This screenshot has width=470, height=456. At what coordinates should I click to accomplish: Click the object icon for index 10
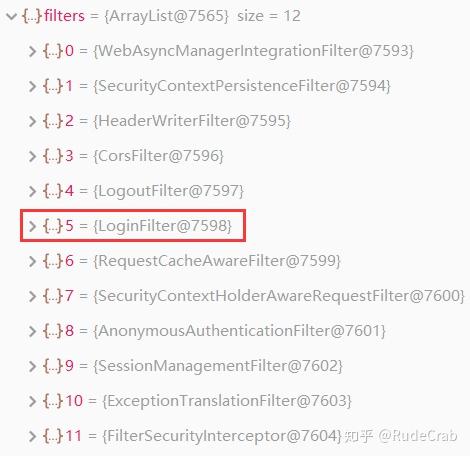tap(53, 401)
